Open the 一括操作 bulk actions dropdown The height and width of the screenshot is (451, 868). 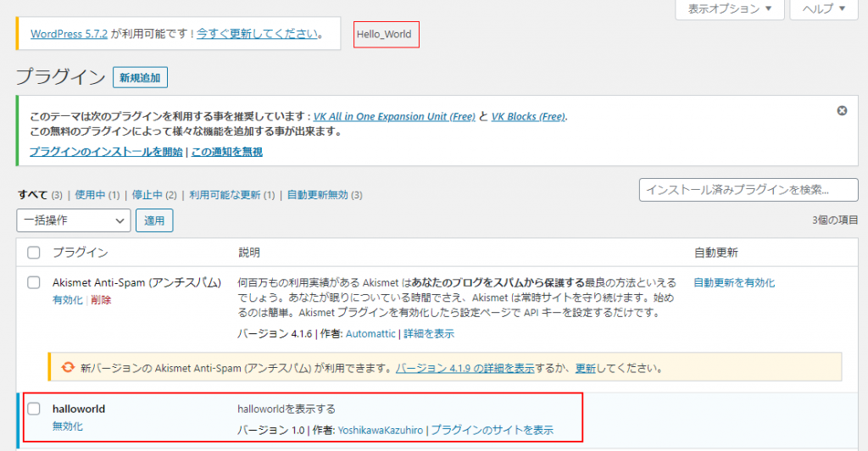coord(73,220)
